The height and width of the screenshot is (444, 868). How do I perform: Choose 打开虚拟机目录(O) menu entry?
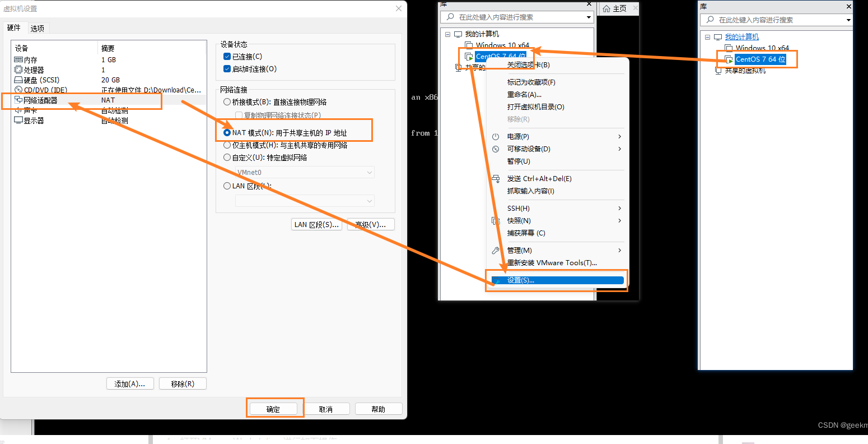click(535, 107)
